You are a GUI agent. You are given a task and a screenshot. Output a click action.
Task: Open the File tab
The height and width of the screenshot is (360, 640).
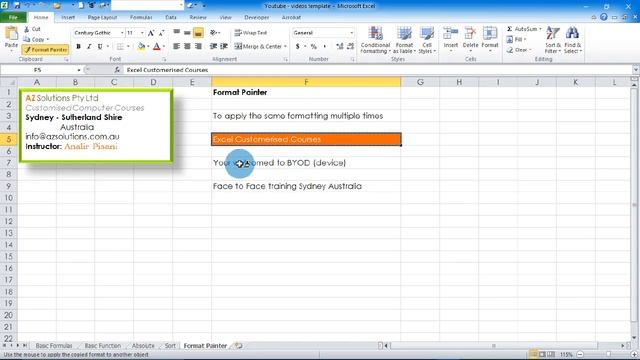coord(13,18)
